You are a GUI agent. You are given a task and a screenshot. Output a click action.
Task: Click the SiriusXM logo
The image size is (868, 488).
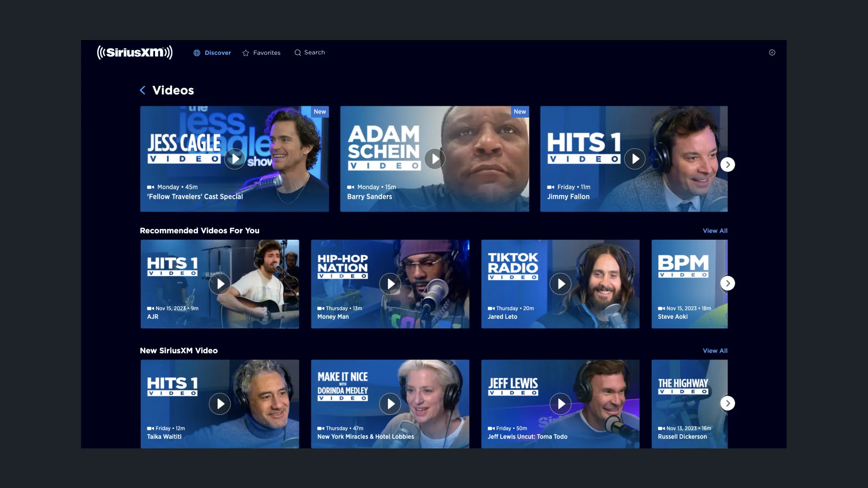tap(134, 52)
